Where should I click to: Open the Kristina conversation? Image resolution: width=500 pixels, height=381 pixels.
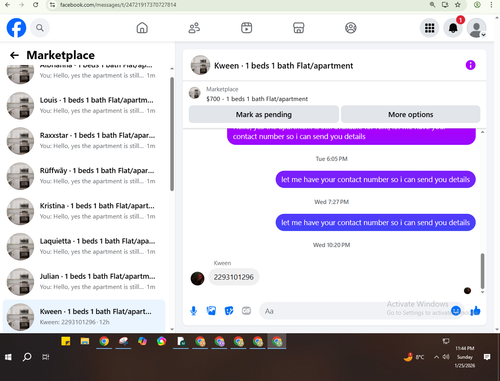tap(84, 211)
